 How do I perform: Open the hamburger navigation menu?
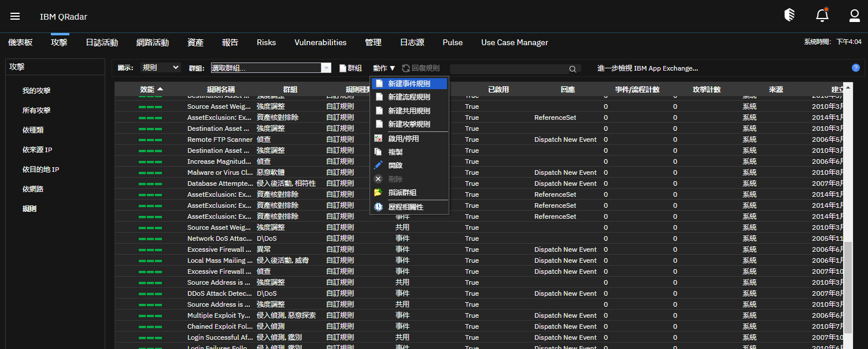pos(15,16)
